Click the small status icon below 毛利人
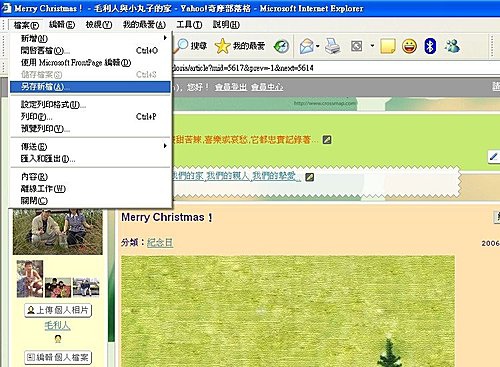 (58, 339)
